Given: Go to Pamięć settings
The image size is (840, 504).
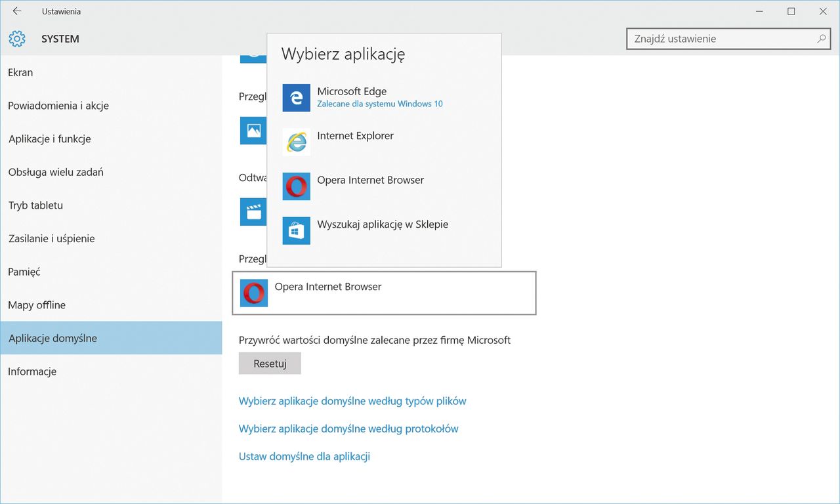Looking at the screenshot, I should [111, 272].
